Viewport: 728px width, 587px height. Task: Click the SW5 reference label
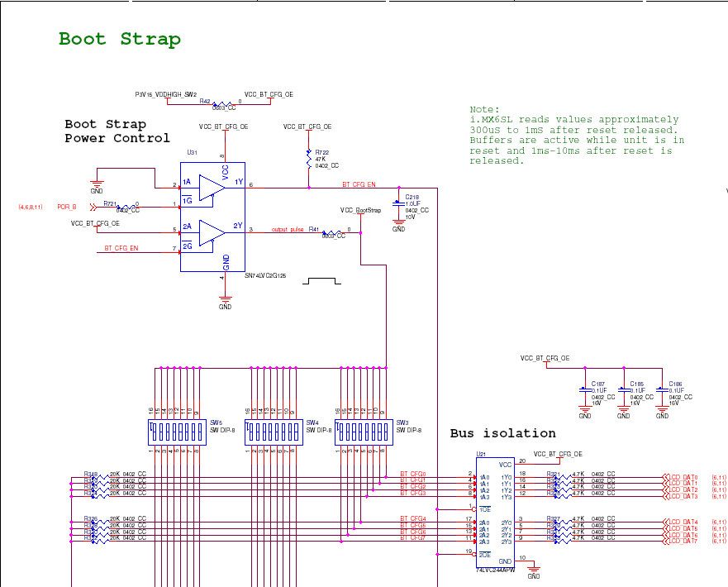pyautogui.click(x=216, y=422)
